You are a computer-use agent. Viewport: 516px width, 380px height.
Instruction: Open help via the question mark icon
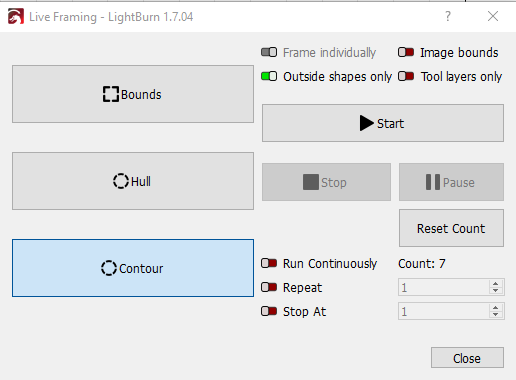click(448, 16)
